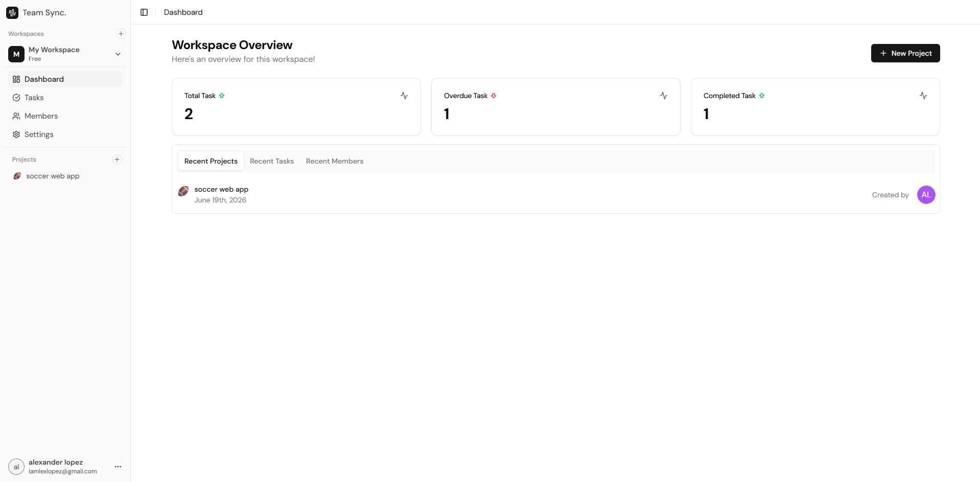The image size is (980, 482).
Task: Toggle the sidebar panel icon
Action: (144, 12)
